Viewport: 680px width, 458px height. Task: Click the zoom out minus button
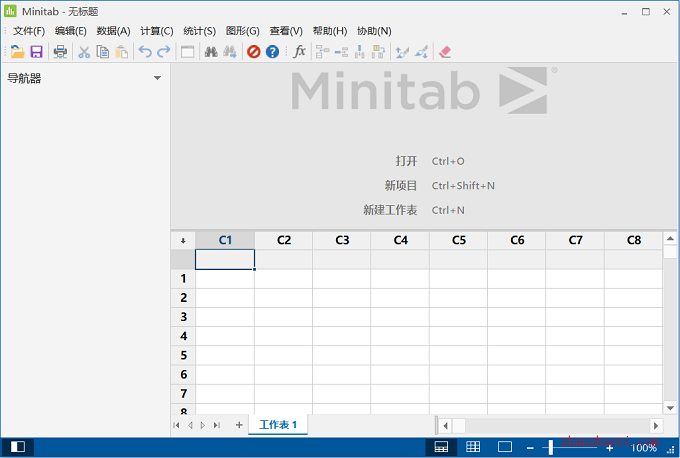(530, 448)
